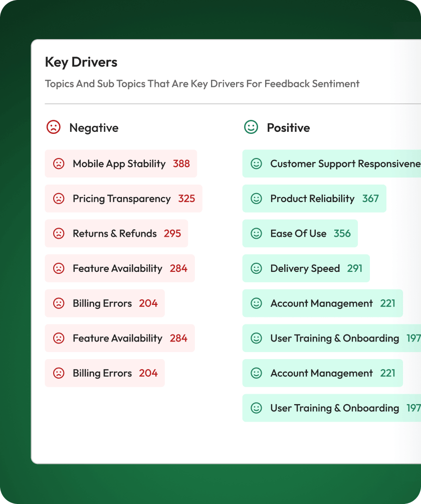Select the frown icon on Returns & Refunds
This screenshot has height=504, width=421.
tap(59, 233)
